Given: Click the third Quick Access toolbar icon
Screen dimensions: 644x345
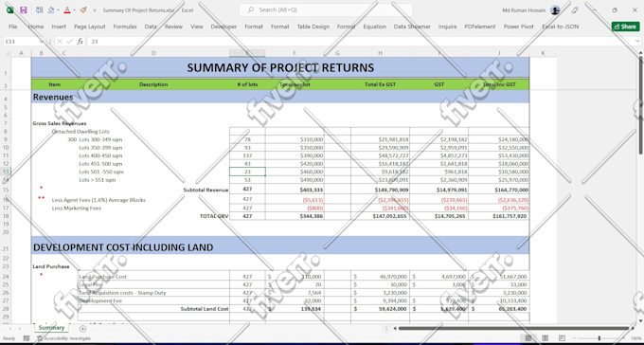Looking at the screenshot, I should tap(39, 9).
